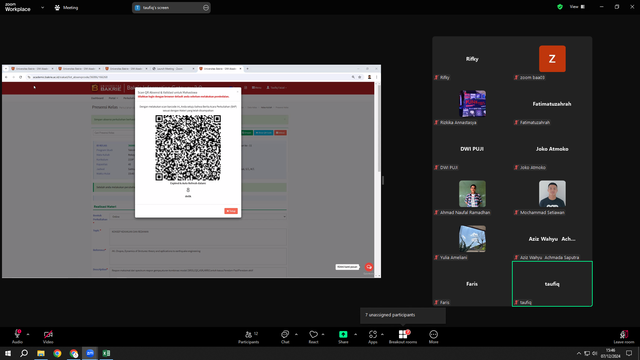
Task: Click the Topik text field on shared page
Action: pyautogui.click(x=198, y=237)
